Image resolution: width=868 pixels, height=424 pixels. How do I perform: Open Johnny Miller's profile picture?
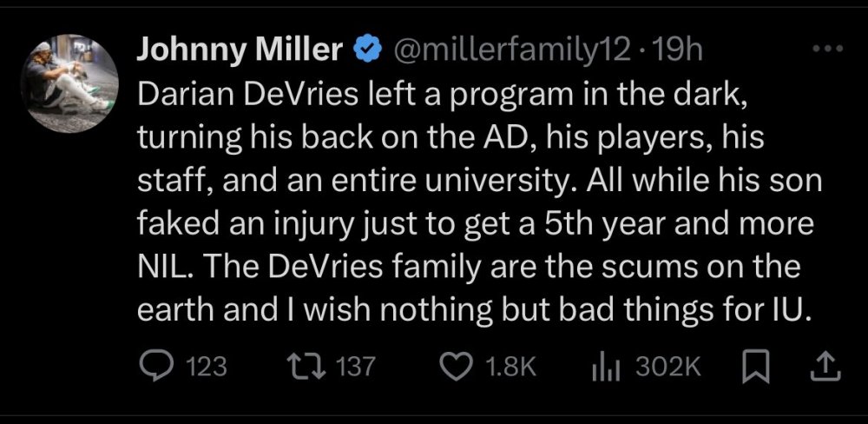click(x=77, y=83)
